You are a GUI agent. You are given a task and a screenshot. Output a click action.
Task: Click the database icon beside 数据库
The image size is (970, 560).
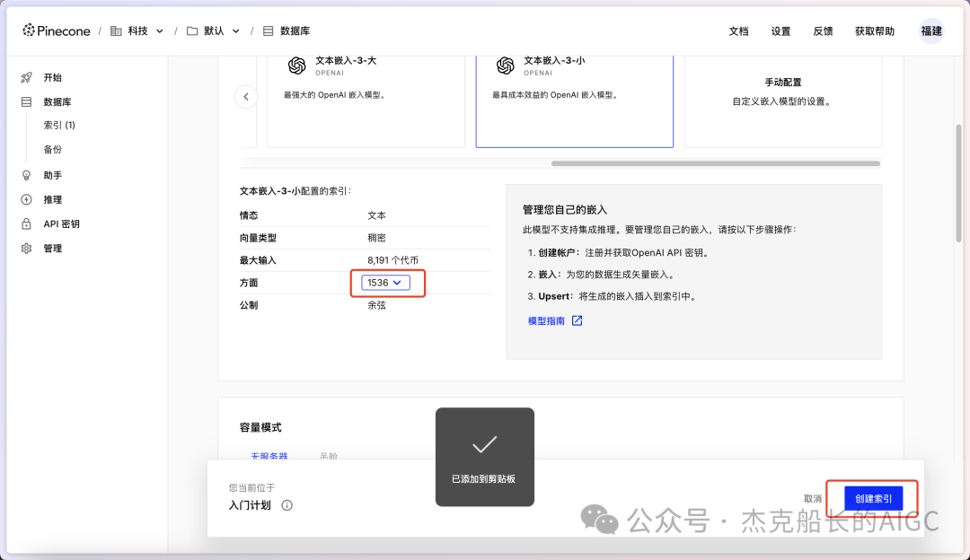(x=26, y=101)
